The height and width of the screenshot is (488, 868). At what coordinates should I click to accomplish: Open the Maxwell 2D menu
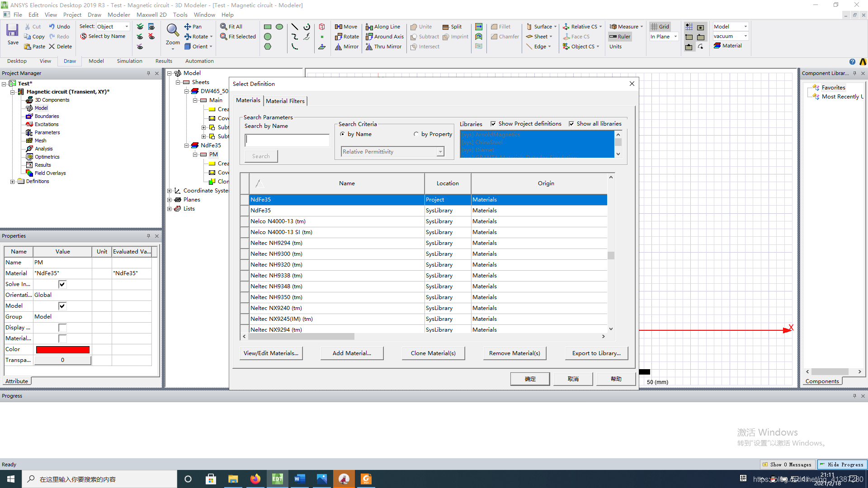(151, 15)
